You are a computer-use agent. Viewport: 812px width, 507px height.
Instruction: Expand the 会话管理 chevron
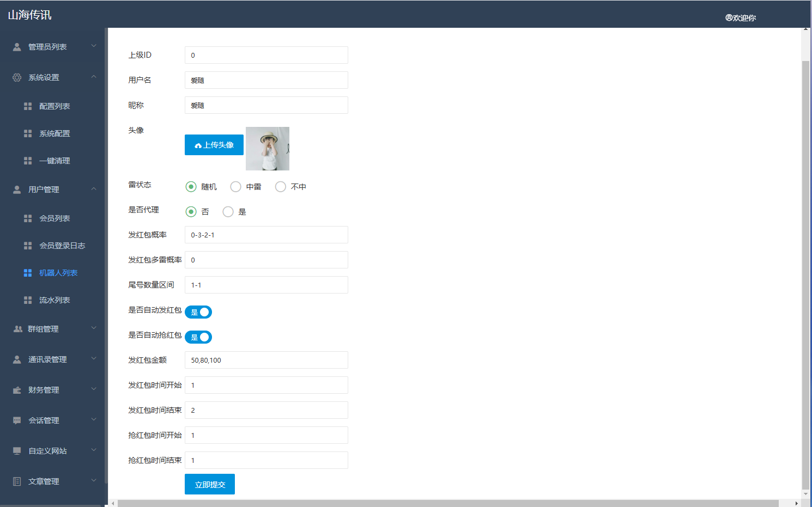tap(94, 420)
